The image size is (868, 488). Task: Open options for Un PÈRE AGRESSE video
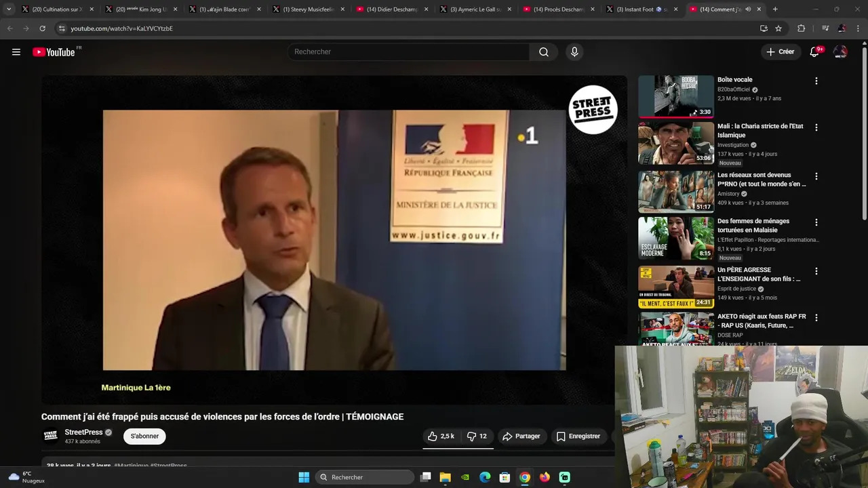click(816, 271)
